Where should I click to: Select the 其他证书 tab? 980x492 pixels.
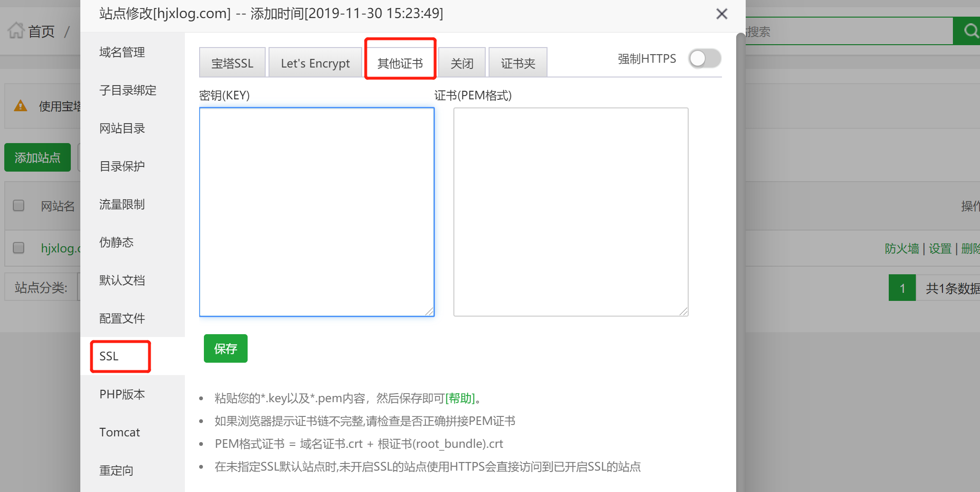point(400,63)
